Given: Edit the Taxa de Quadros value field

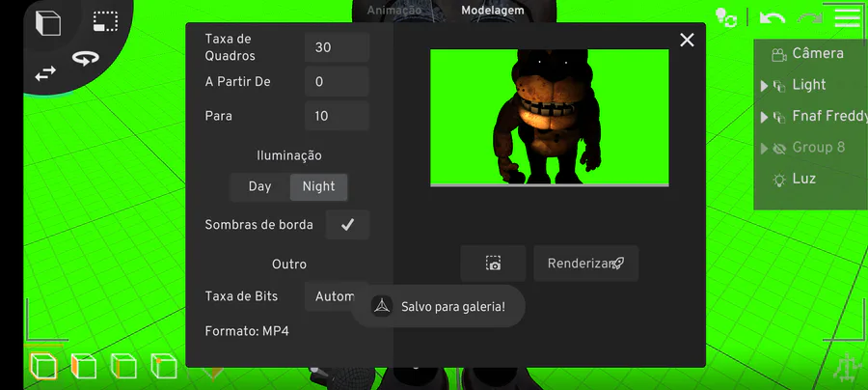Looking at the screenshot, I should (x=337, y=47).
